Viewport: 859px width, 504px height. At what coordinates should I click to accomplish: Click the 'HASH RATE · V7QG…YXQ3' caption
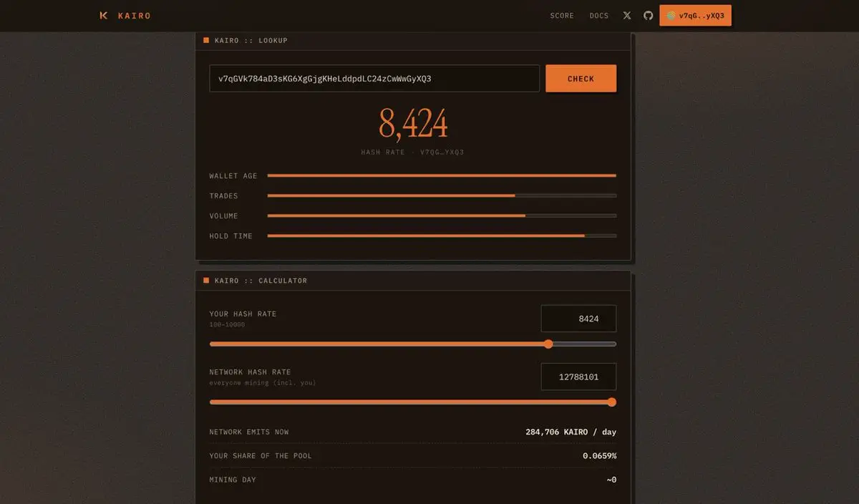point(413,152)
